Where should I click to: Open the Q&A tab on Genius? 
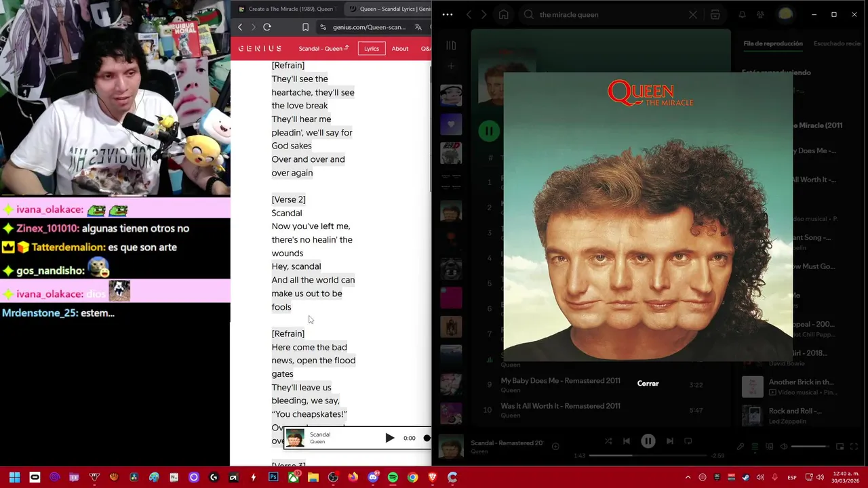[425, 48]
